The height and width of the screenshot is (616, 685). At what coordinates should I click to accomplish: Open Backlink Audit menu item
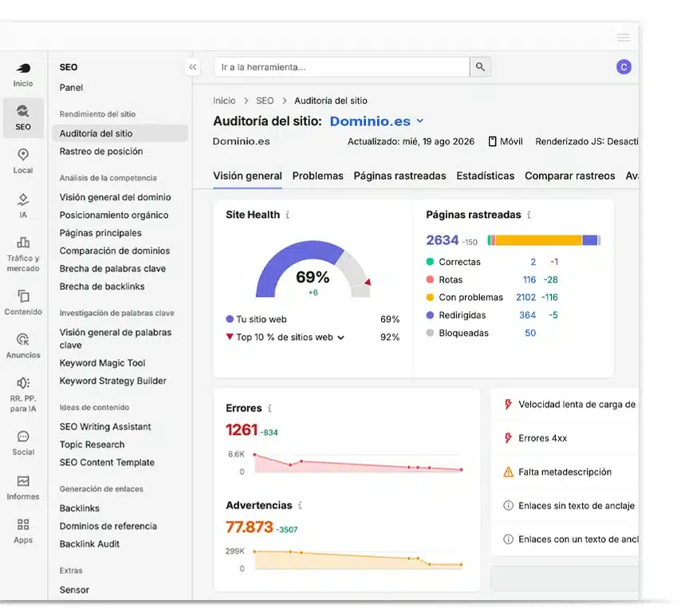coord(89,544)
